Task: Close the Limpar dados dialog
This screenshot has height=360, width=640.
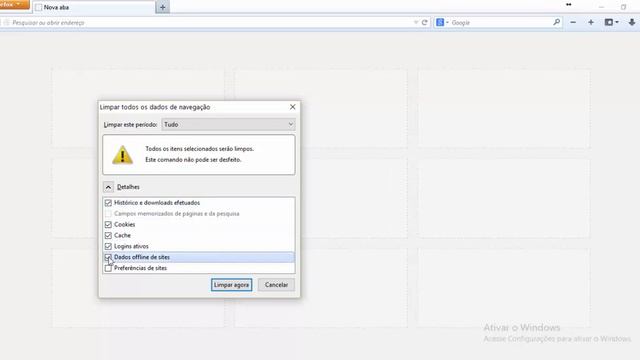Action: (x=293, y=107)
